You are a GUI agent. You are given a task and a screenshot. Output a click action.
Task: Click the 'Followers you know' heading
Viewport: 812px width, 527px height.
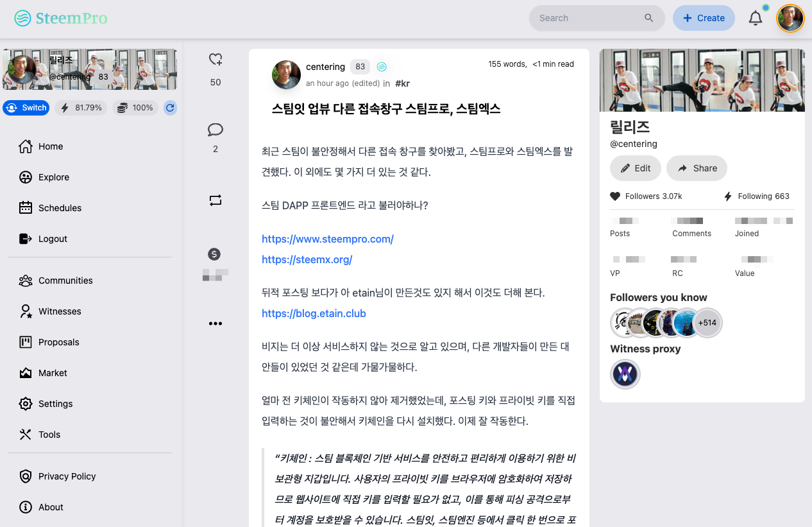[x=659, y=298]
